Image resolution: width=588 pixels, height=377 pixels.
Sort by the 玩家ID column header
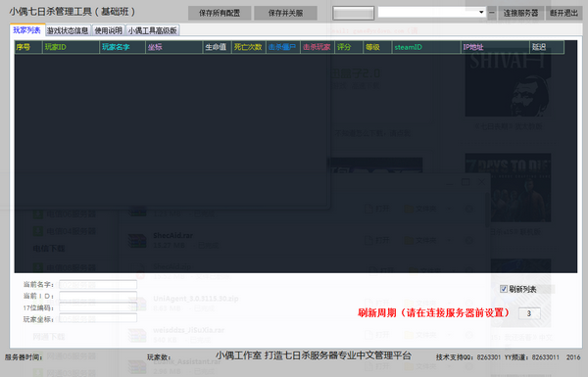point(71,47)
